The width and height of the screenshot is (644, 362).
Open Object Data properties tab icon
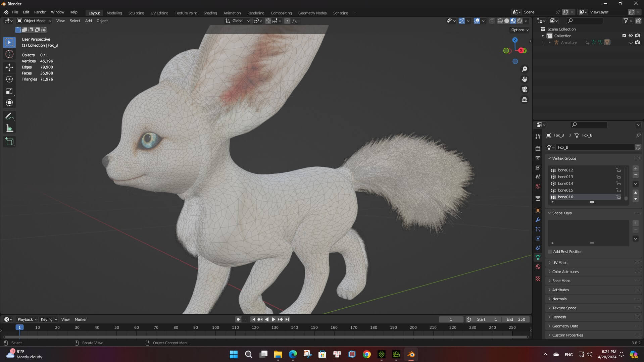538,257
